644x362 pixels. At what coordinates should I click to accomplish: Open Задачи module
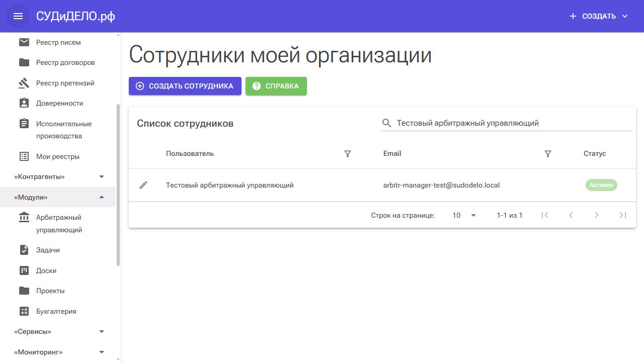click(x=58, y=250)
